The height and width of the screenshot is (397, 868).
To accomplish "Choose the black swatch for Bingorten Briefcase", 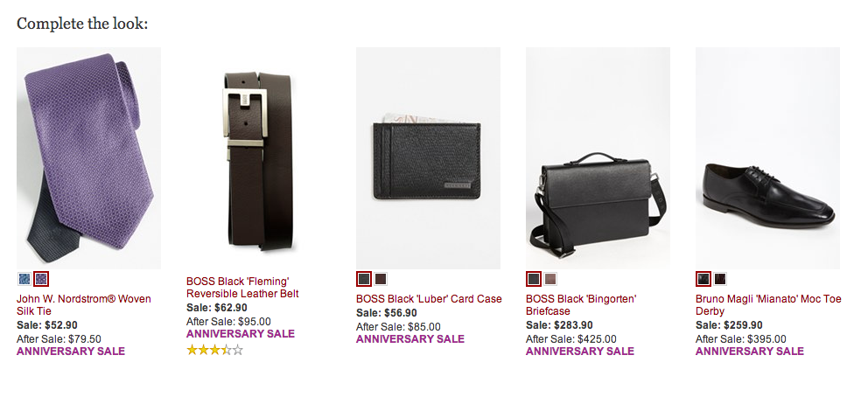I will (534, 279).
